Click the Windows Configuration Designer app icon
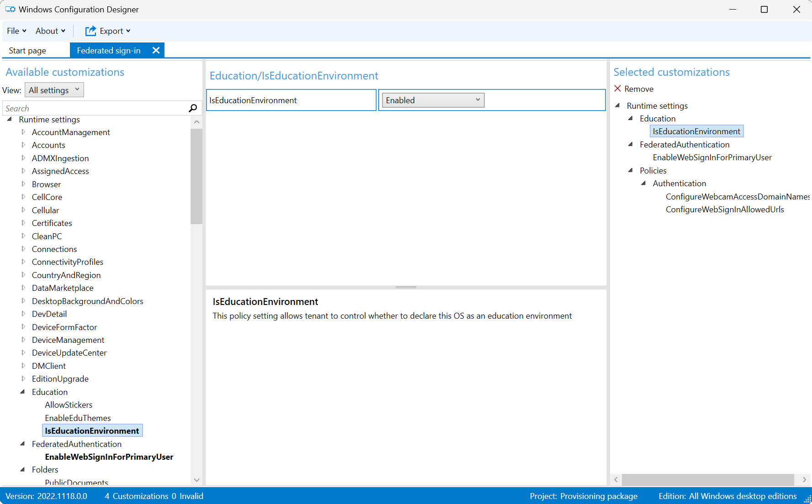812x504 pixels. click(10, 9)
